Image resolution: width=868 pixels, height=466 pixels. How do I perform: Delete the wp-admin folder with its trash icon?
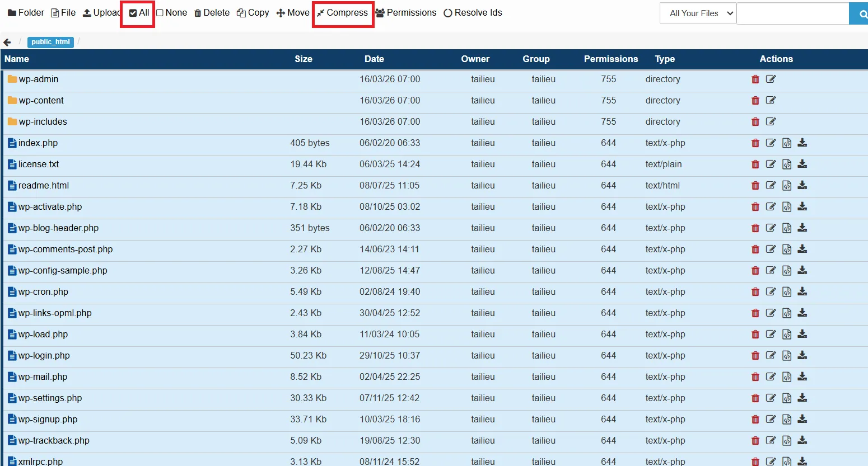tap(755, 79)
